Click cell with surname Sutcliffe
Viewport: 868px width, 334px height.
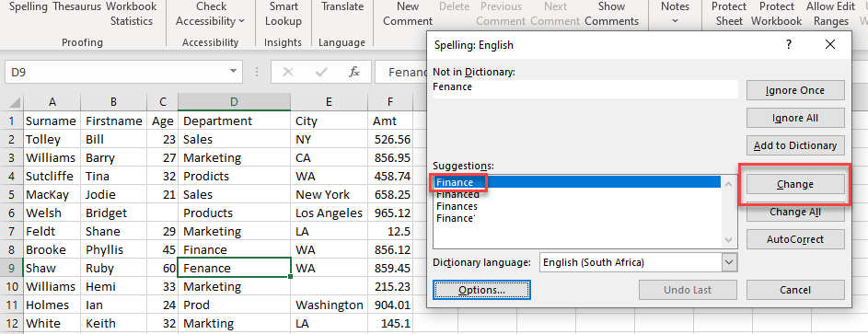[52, 177]
